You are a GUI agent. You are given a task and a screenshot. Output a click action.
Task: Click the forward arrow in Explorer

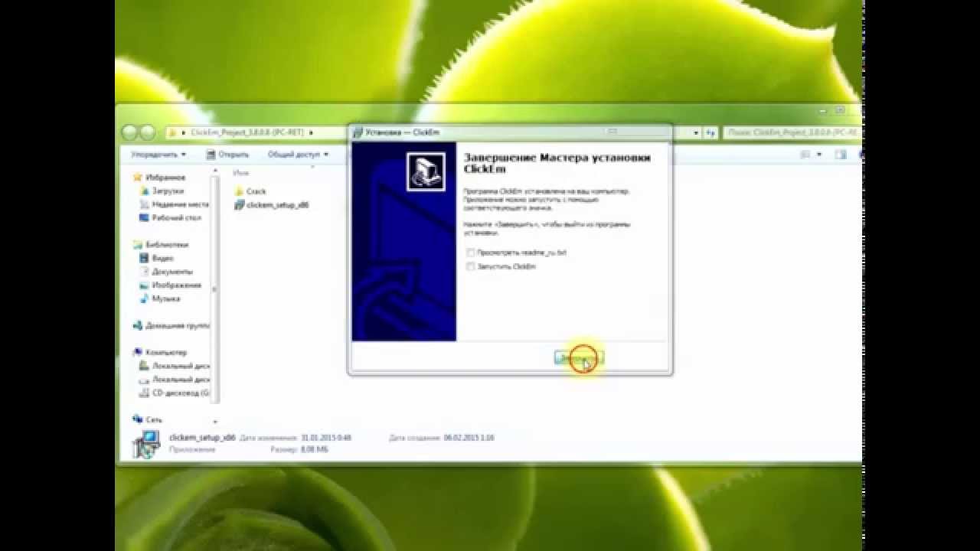coord(147,132)
